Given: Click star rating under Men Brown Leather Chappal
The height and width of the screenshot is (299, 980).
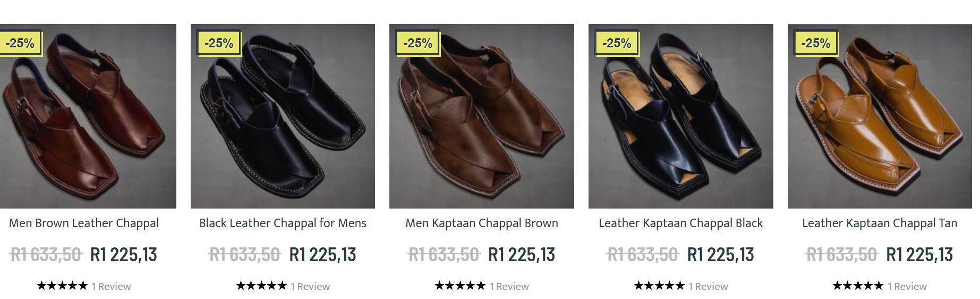Looking at the screenshot, I should [62, 286].
